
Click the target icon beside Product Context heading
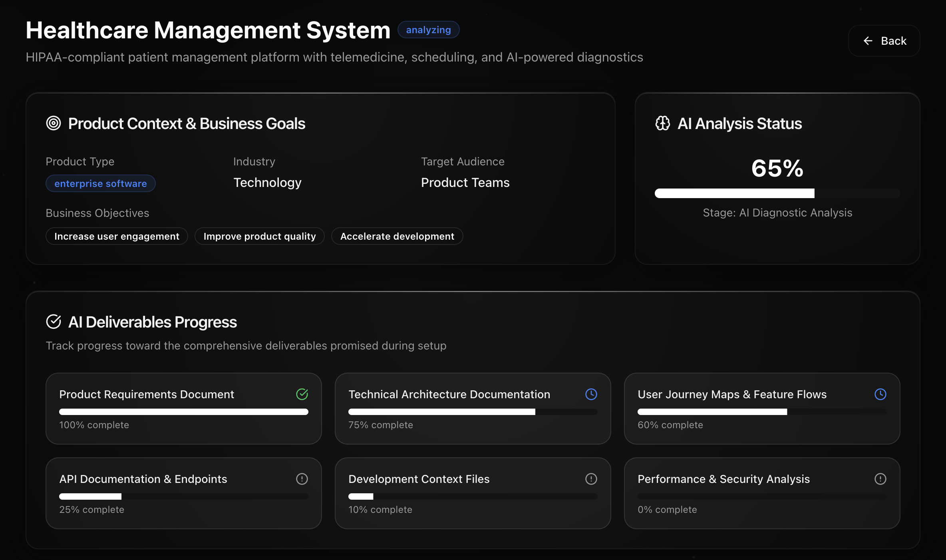pyautogui.click(x=54, y=123)
